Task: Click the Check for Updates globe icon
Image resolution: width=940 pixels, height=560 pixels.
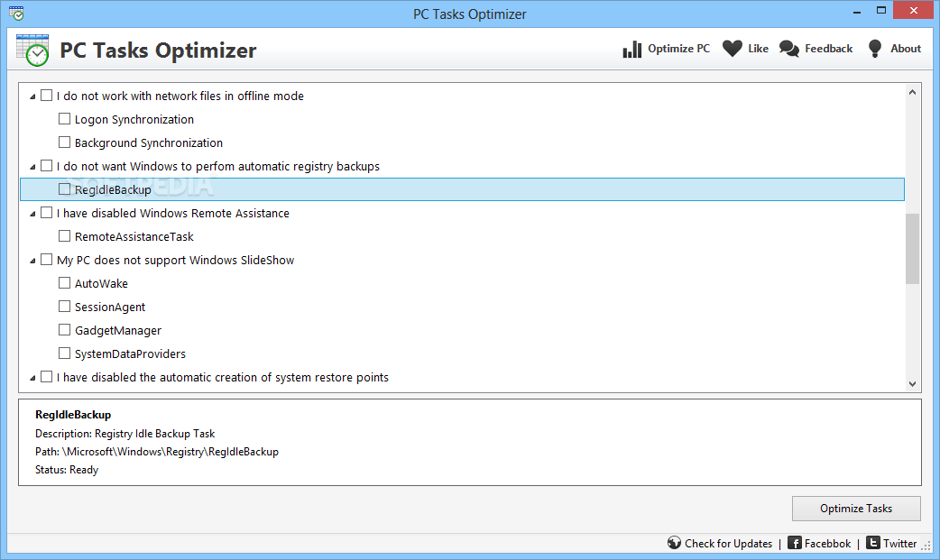Action: pos(674,543)
